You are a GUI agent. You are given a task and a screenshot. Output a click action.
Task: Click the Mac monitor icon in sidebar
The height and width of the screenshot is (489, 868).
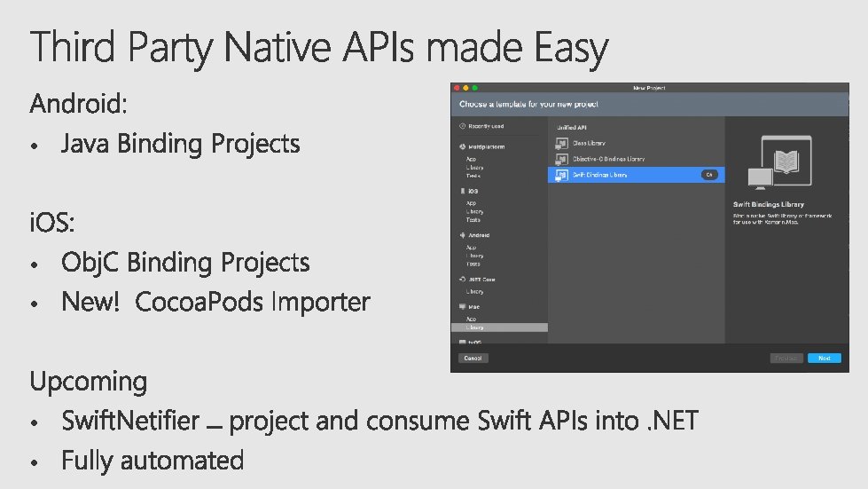click(x=462, y=306)
